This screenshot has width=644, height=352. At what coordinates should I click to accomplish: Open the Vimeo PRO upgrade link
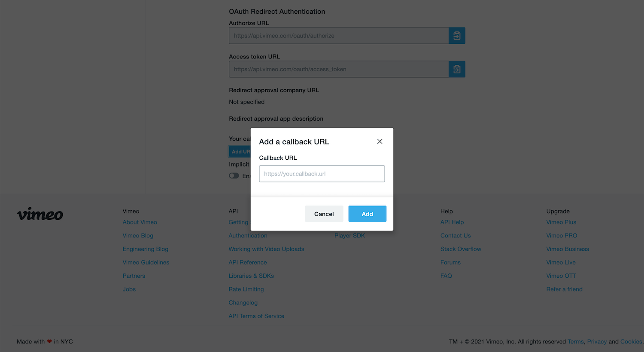pos(562,235)
